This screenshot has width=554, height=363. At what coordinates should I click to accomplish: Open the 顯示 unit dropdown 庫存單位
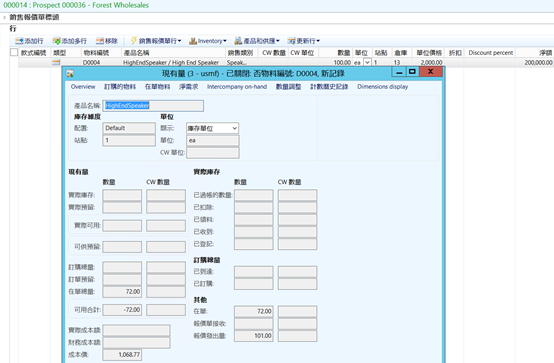tap(212, 128)
